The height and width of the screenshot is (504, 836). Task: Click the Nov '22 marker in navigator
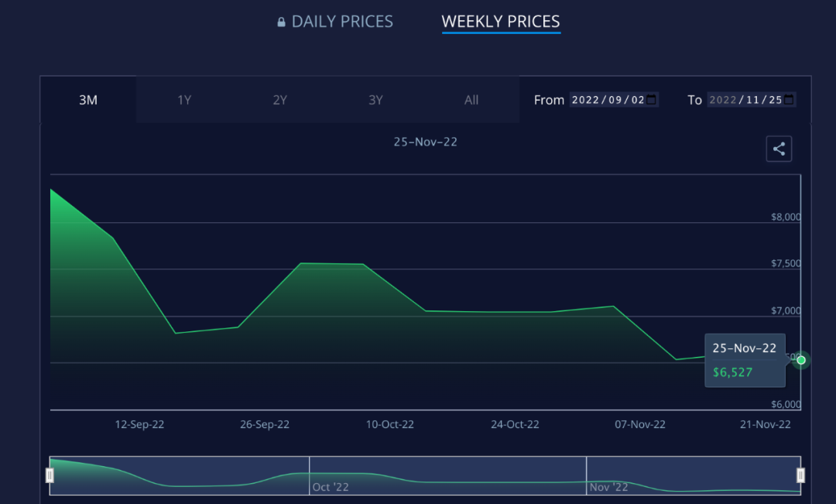coord(609,487)
